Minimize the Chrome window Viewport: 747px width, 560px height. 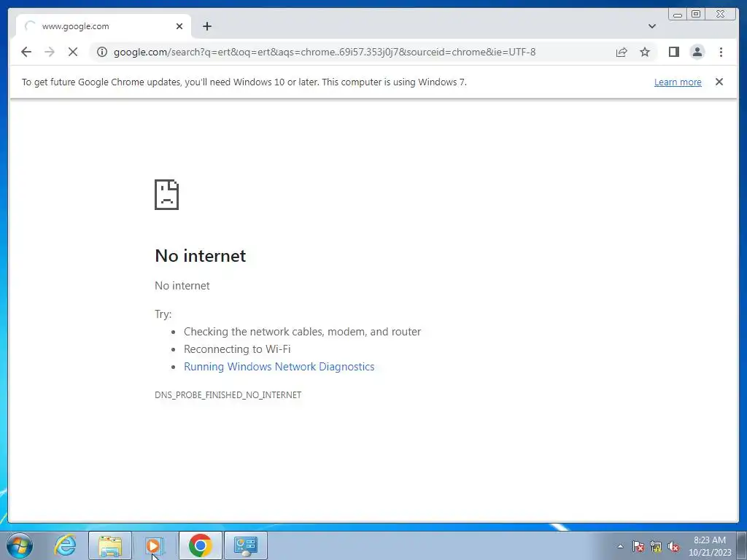point(678,15)
